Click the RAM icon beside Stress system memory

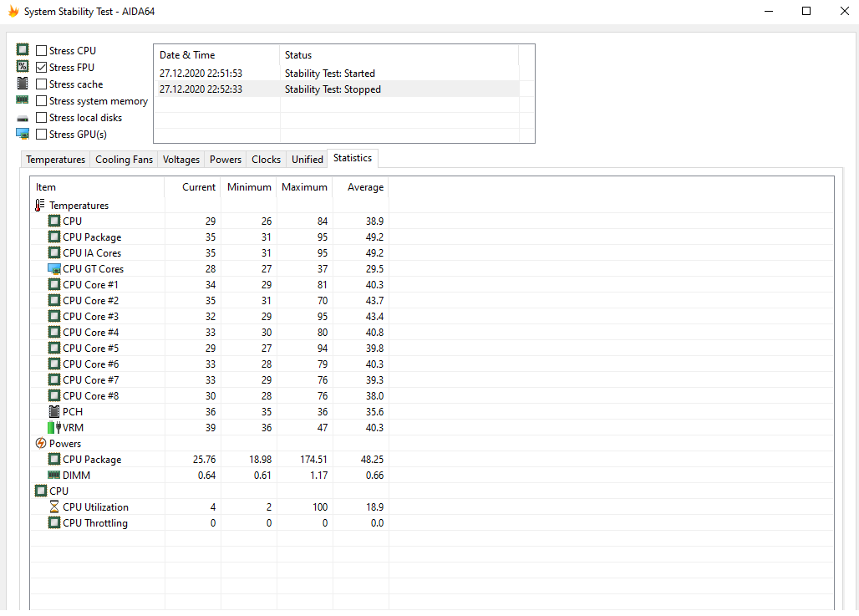23,99
